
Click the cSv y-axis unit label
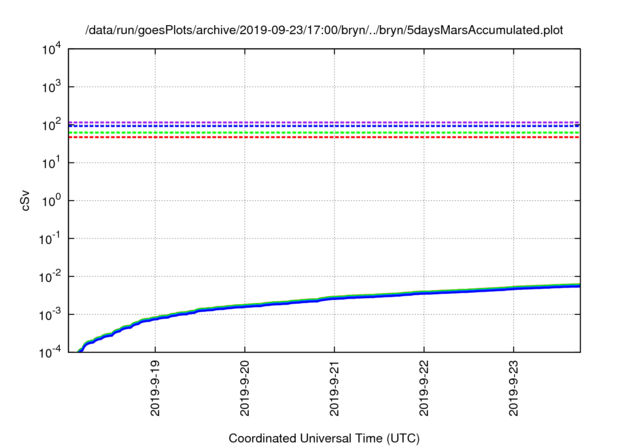point(25,200)
